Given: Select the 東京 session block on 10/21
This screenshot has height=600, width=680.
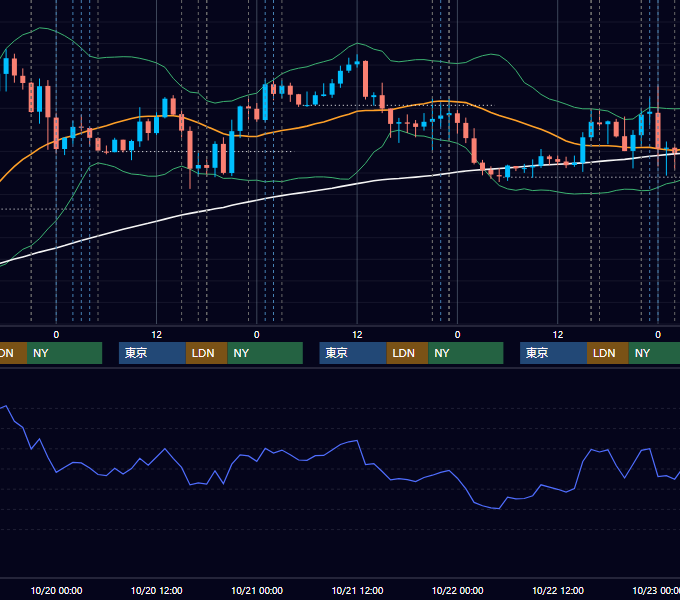Looking at the screenshot, I should (x=353, y=353).
